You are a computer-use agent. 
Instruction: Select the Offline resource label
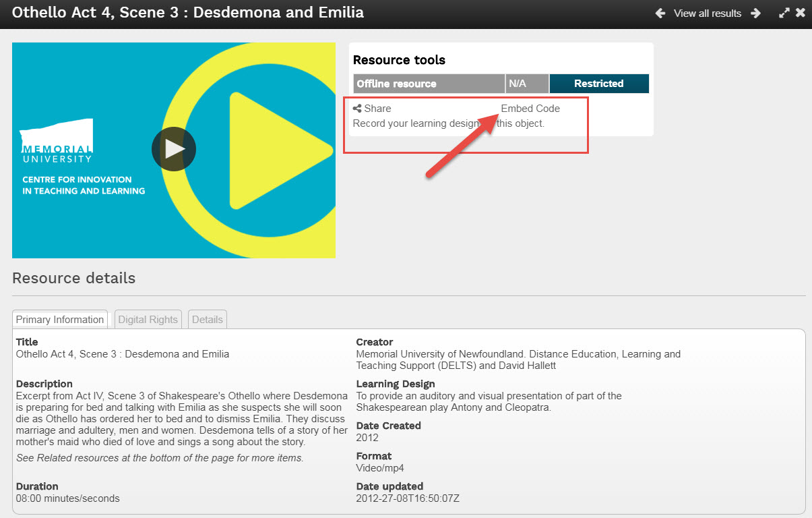coord(396,84)
